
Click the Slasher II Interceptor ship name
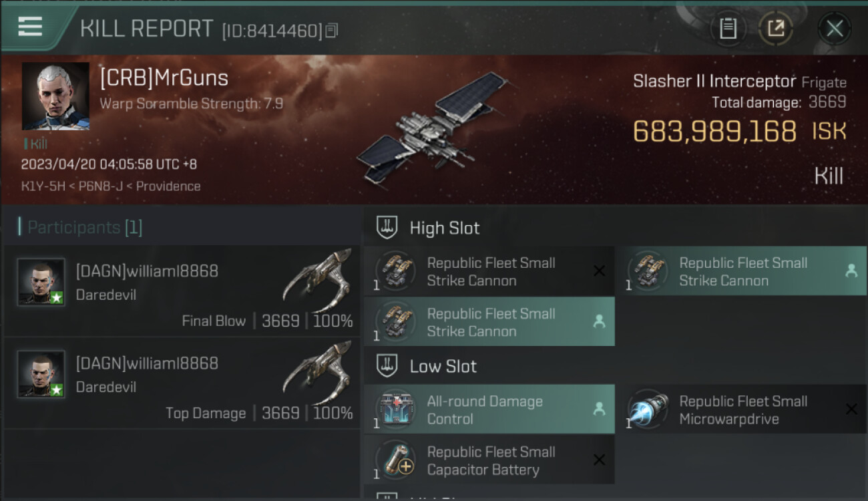pos(714,81)
